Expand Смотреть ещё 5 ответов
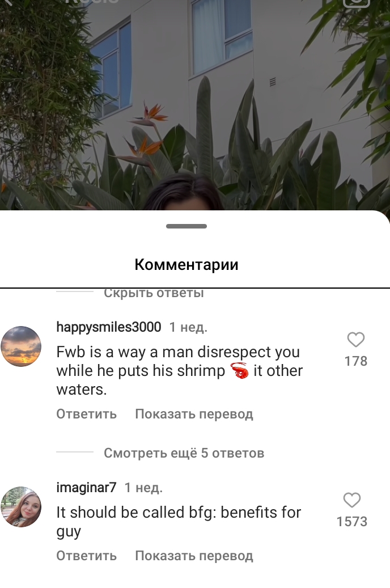Image resolution: width=390 pixels, height=588 pixels. click(184, 453)
